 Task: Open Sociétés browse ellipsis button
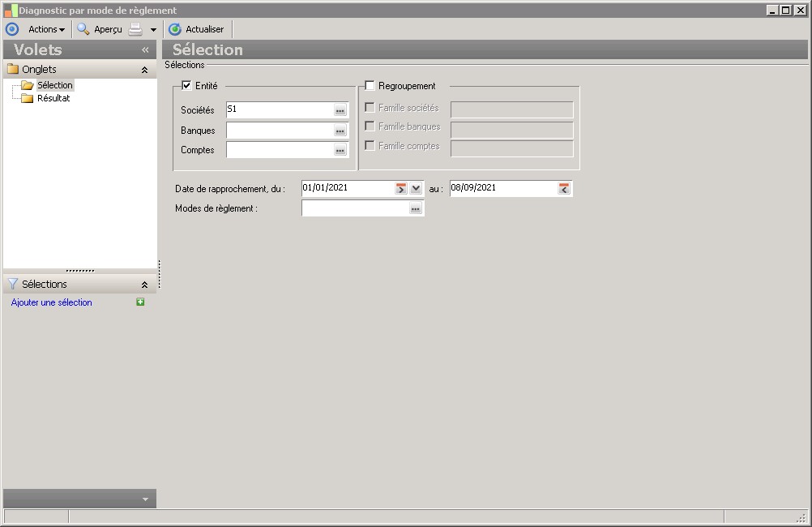pyautogui.click(x=340, y=110)
